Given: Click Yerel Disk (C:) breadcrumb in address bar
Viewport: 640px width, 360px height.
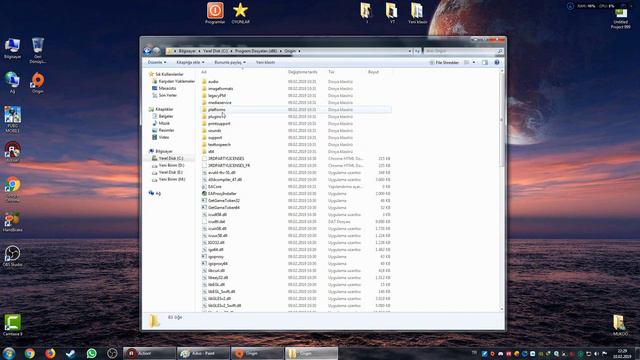Looking at the screenshot, I should tap(215, 51).
